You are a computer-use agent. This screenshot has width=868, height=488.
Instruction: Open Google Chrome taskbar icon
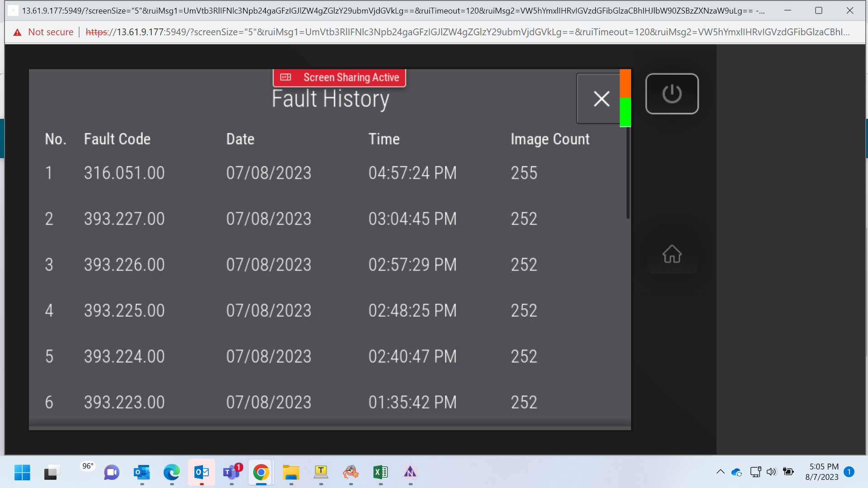click(x=261, y=473)
